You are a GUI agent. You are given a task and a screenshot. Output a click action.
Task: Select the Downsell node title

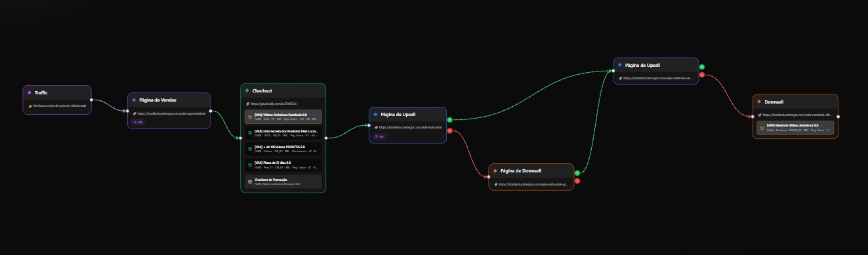774,102
